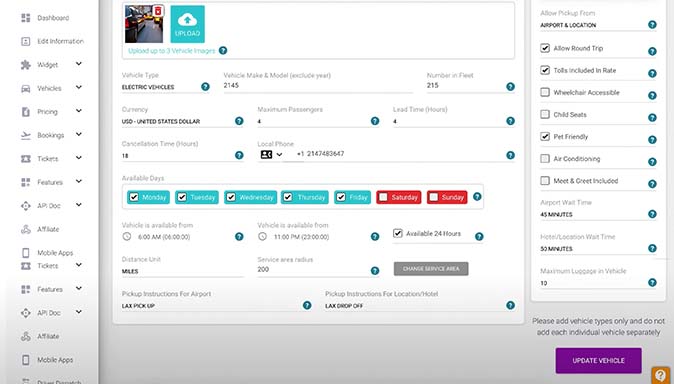This screenshot has width=674, height=384.
Task: Open the Widget sidebar menu
Action: pos(52,65)
